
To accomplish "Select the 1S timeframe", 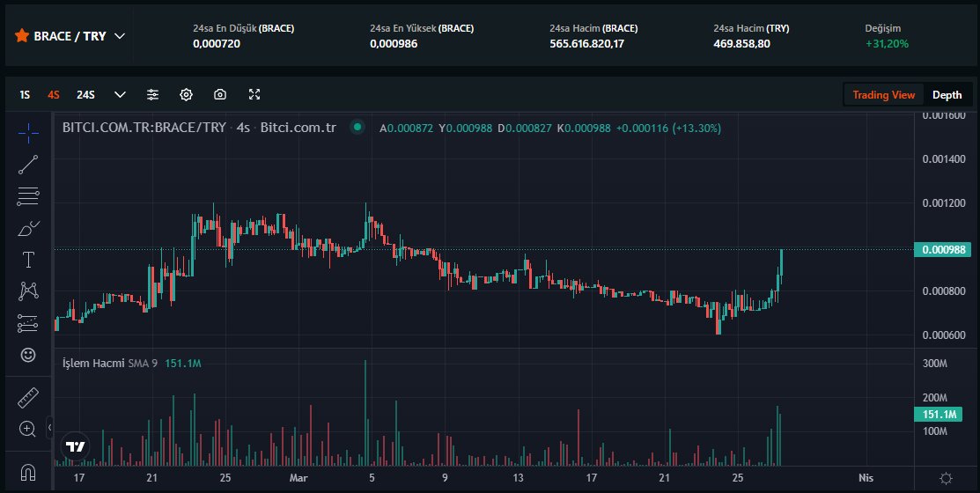I will point(25,95).
